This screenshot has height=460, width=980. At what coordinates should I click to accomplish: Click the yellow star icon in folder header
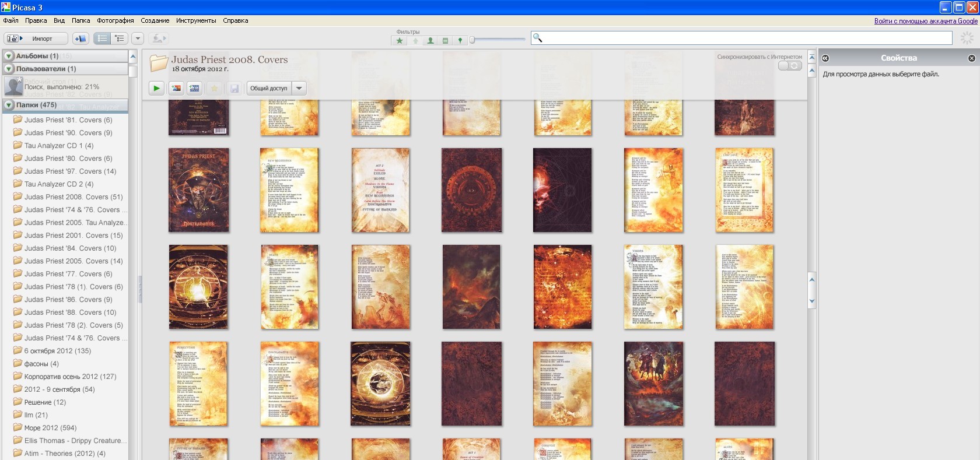[x=215, y=88]
